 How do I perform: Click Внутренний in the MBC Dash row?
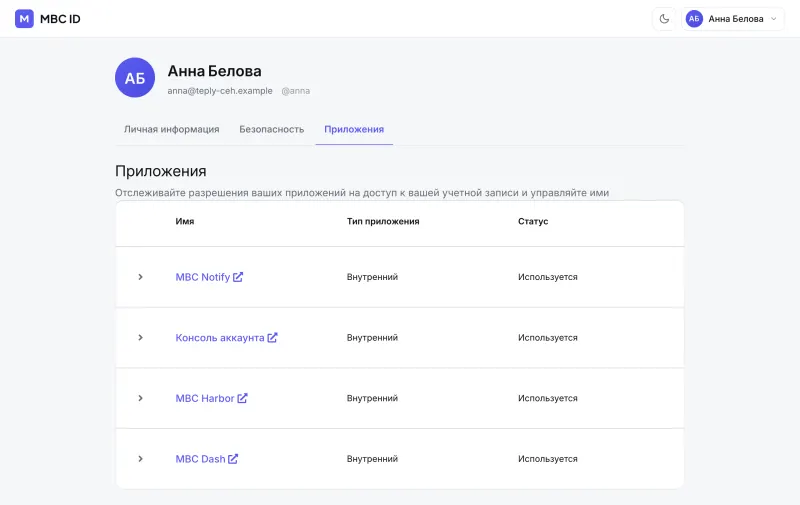[x=372, y=459]
